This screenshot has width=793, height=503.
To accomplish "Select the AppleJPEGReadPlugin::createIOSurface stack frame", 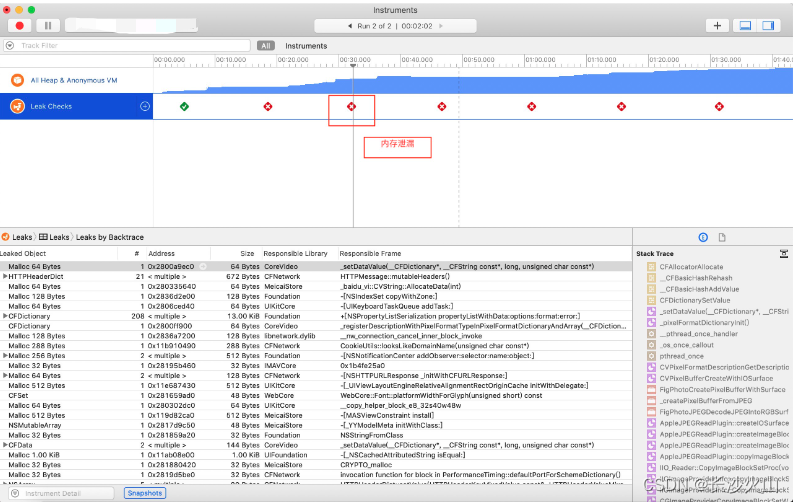I will 724,423.
